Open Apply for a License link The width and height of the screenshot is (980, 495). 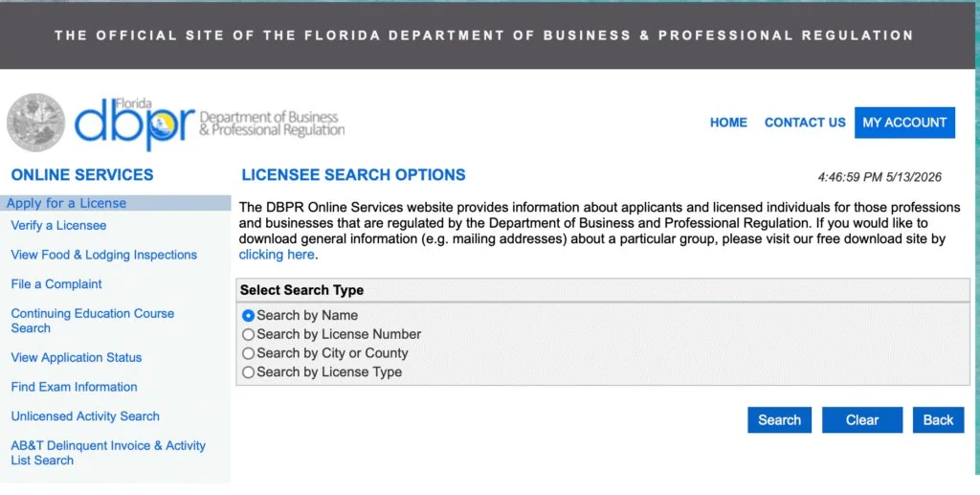(66, 203)
